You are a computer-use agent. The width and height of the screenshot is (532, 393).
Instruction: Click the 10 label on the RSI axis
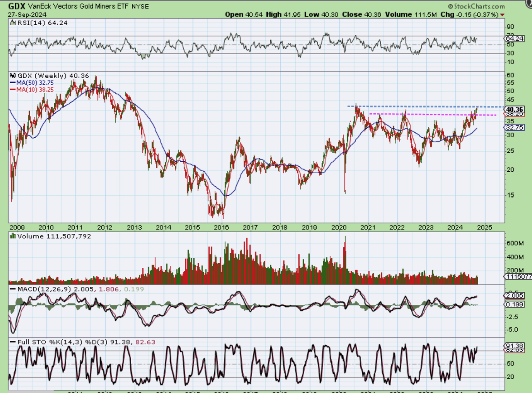510,62
